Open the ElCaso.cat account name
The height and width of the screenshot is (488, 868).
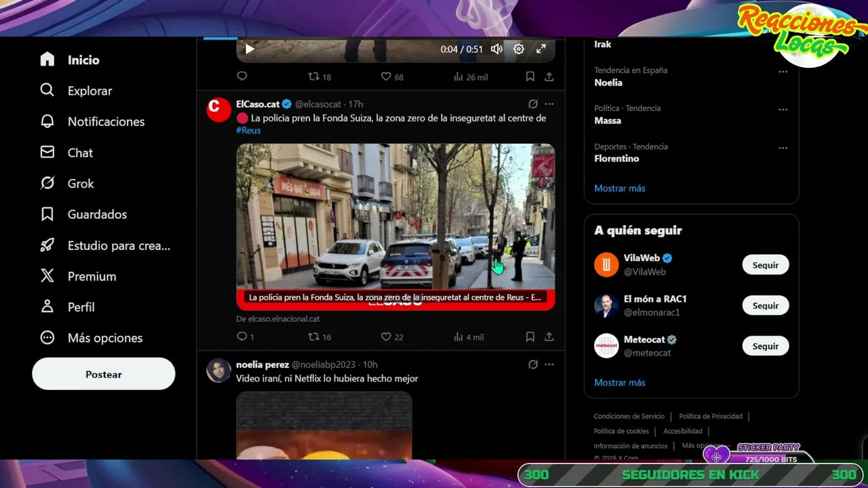point(258,104)
